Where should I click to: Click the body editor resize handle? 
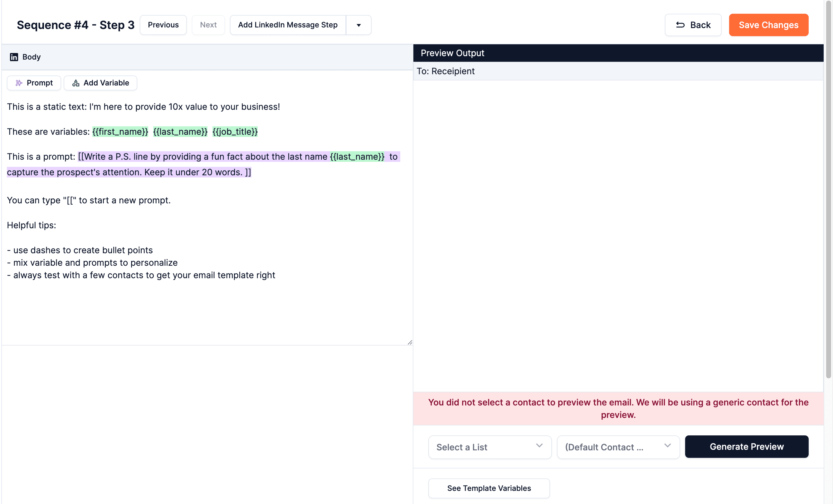click(410, 342)
